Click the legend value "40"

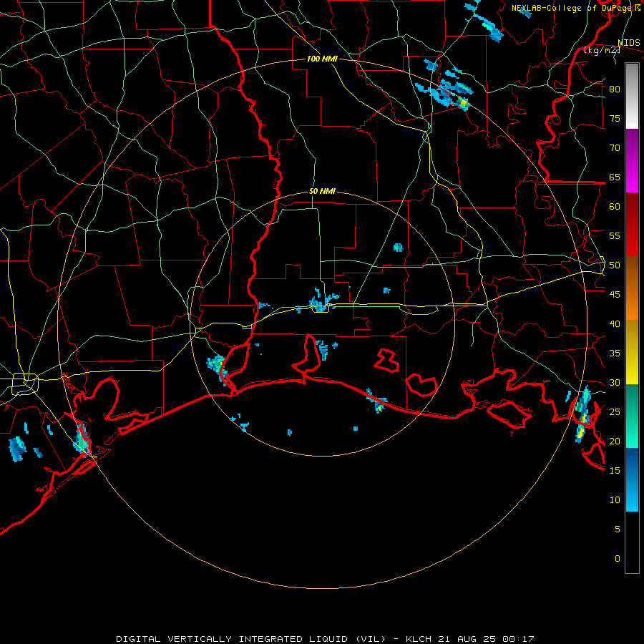(x=615, y=323)
